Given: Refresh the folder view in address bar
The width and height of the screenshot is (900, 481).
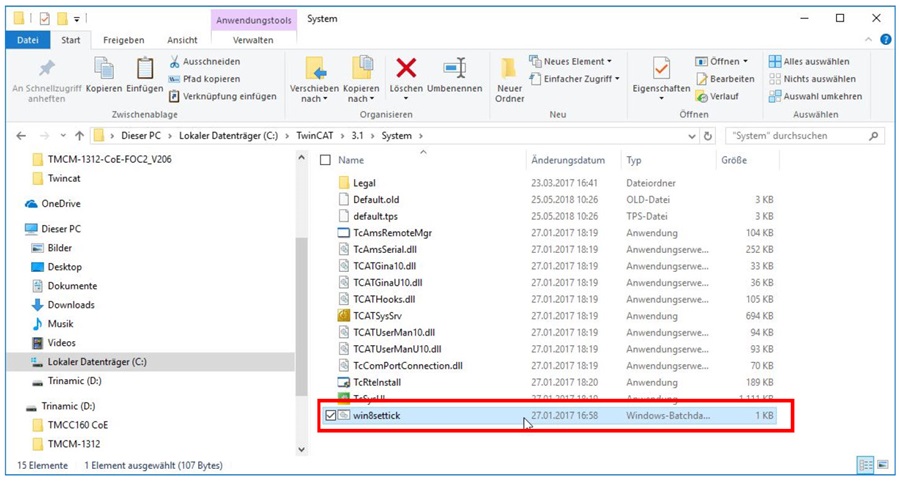Looking at the screenshot, I should pos(708,136).
